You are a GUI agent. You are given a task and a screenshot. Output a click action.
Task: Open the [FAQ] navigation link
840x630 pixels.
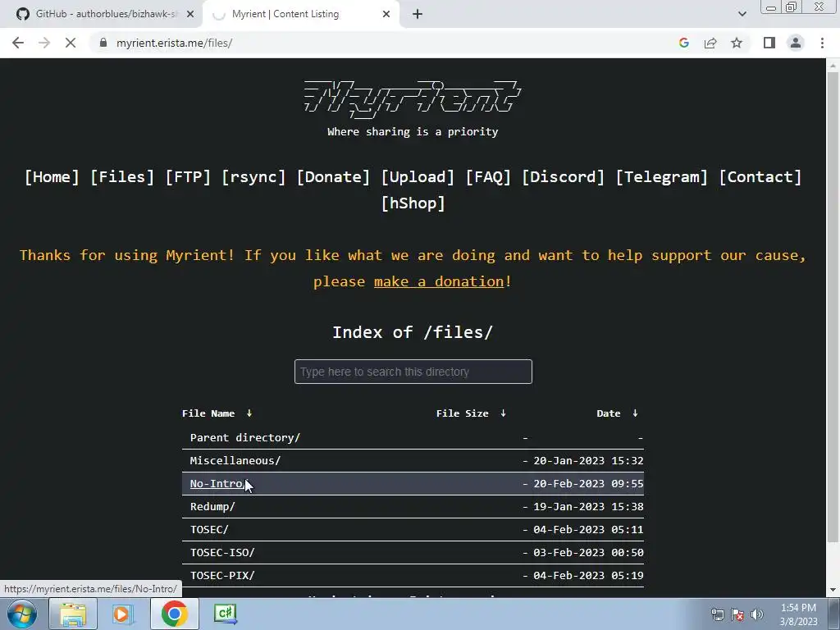pyautogui.click(x=488, y=177)
